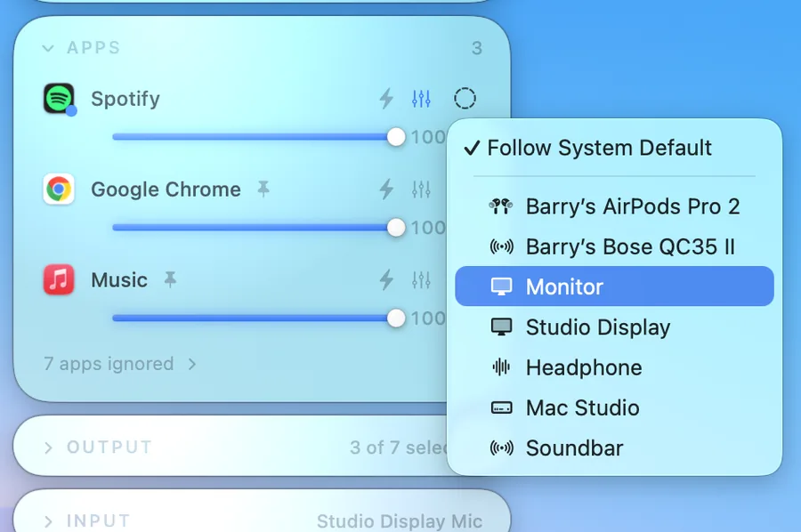Click Spotify's dashed circle output device icon
Viewport: 801px width, 532px height.
(465, 99)
